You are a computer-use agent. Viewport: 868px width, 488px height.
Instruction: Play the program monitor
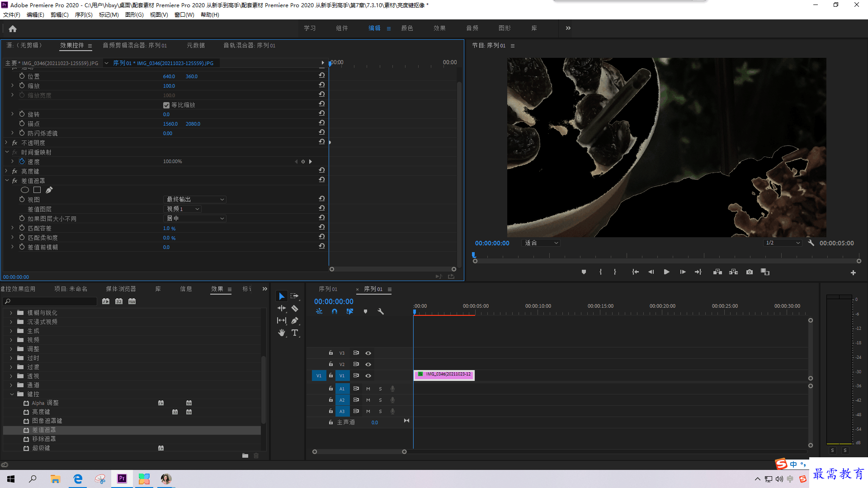(666, 272)
